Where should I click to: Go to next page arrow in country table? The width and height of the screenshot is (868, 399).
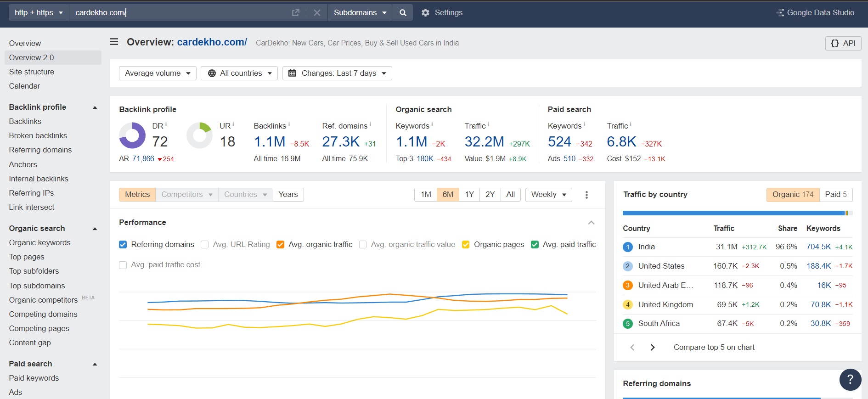pos(653,348)
